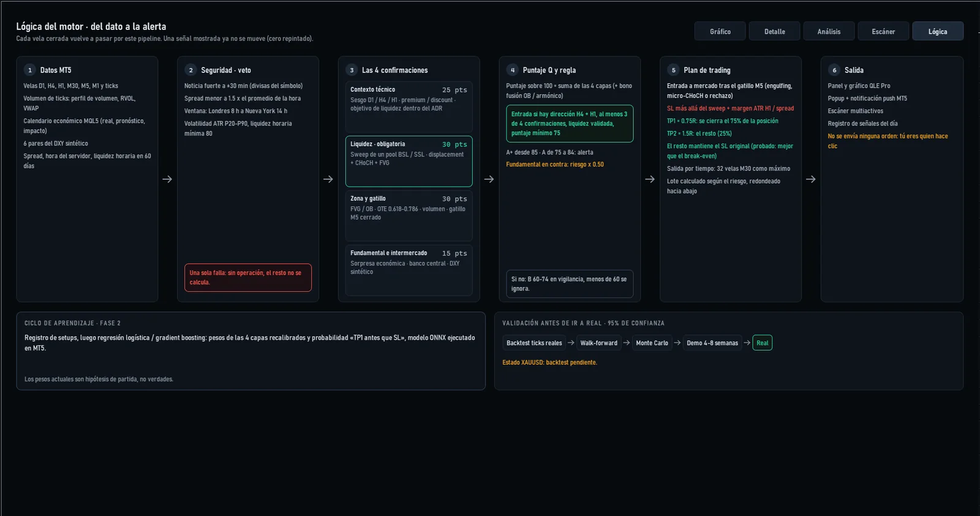The width and height of the screenshot is (980, 516).
Task: Click the red 'Una sola falla' veto warning
Action: pos(248,278)
